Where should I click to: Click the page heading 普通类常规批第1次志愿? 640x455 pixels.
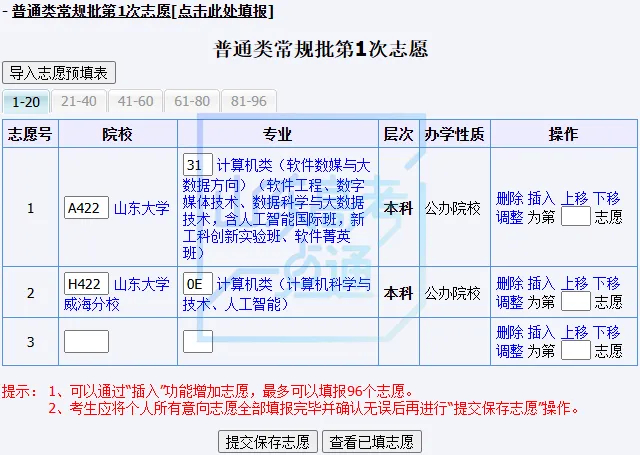[x=321, y=49]
